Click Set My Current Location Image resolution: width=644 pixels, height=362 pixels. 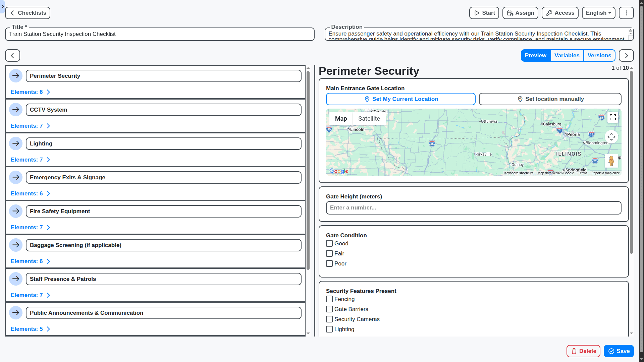pos(400,99)
